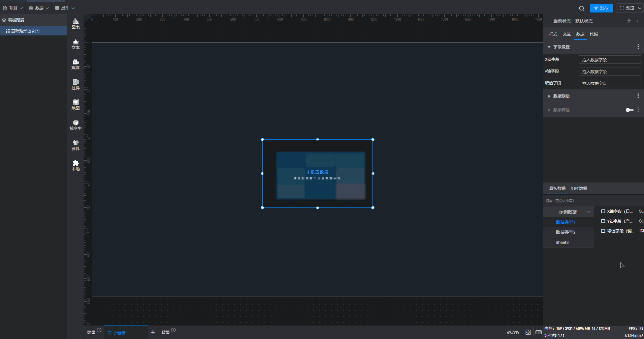The height and width of the screenshot is (339, 644).
Task: Click the search magnifier icon
Action: [582, 8]
